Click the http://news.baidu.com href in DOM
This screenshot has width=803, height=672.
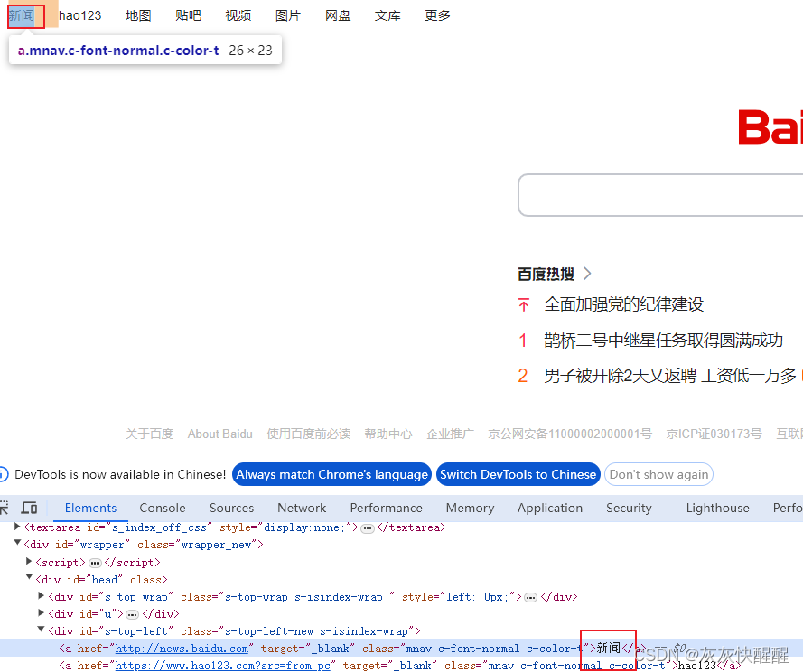click(x=182, y=649)
